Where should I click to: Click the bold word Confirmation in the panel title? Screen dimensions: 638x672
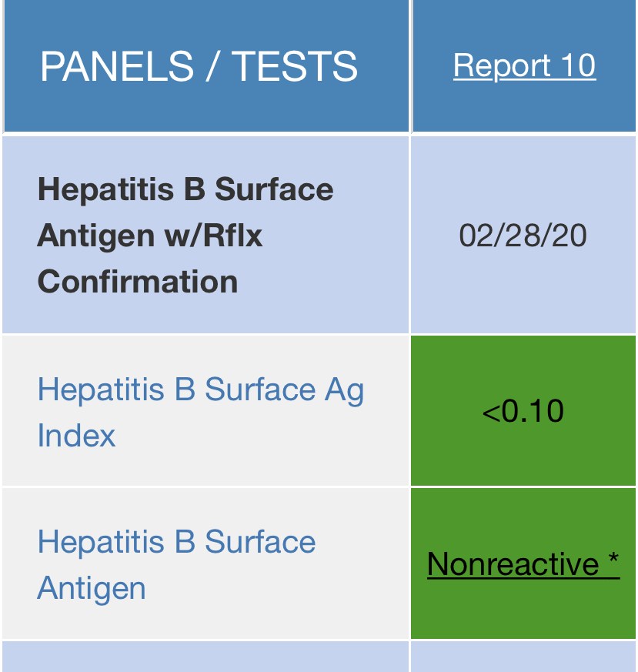[x=138, y=282]
